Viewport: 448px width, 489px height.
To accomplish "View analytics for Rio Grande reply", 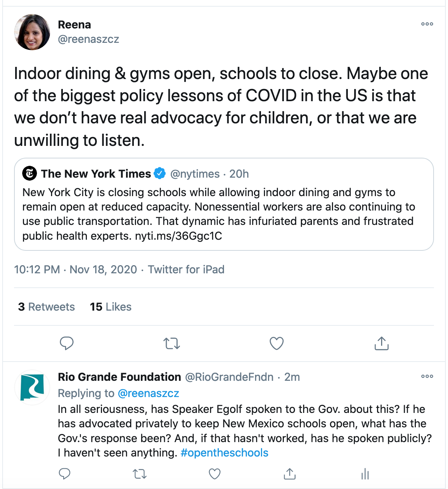I will pos(365,474).
